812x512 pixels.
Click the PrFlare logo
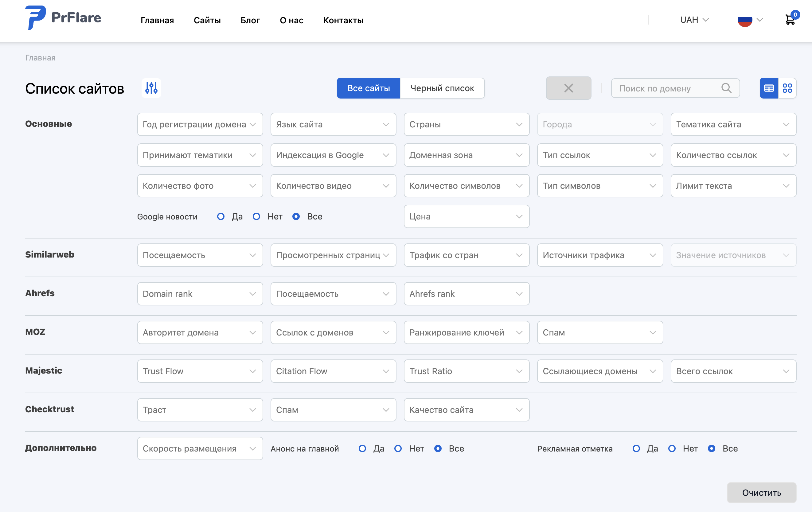coord(63,18)
